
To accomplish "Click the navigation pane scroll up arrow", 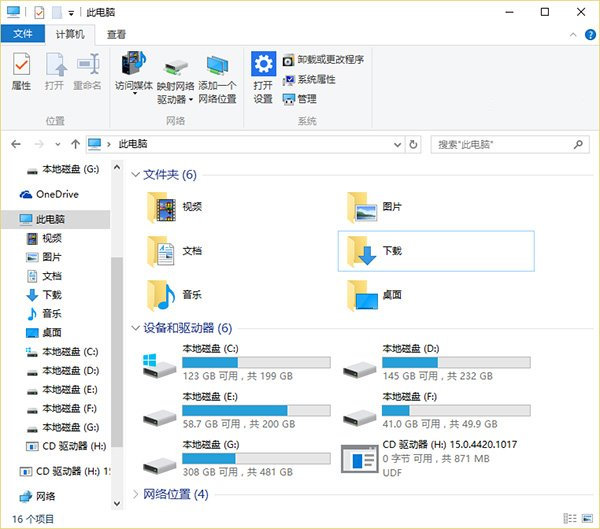I will click(x=117, y=167).
